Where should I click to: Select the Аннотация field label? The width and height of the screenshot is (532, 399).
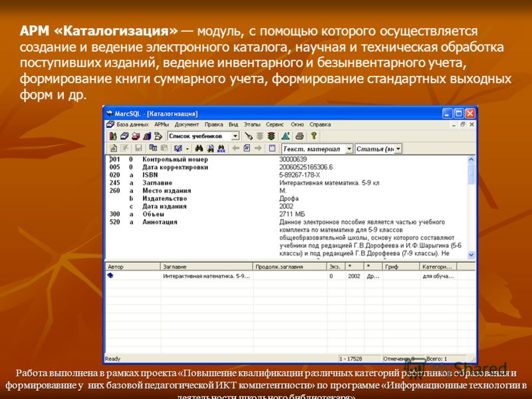[x=160, y=222]
